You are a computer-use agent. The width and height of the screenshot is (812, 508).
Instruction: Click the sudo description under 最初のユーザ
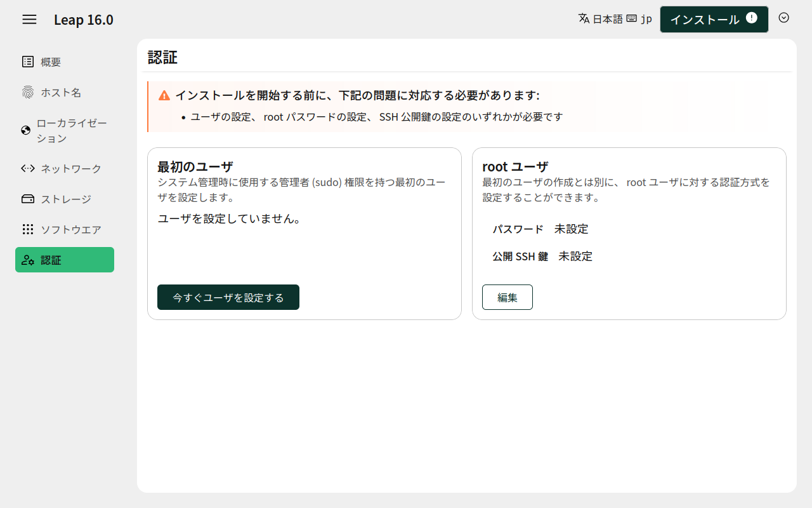301,190
